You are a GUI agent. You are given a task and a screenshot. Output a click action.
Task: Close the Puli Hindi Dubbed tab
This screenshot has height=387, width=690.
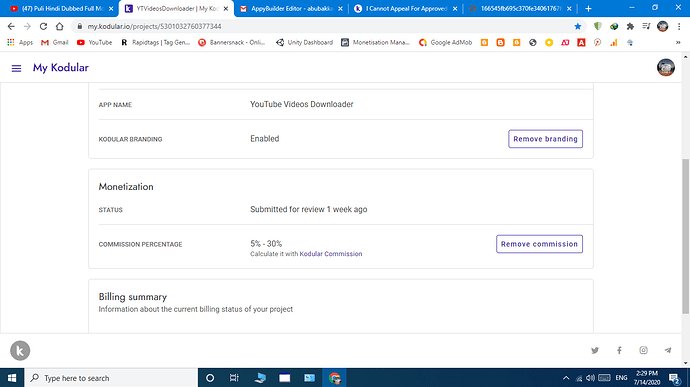(111, 8)
